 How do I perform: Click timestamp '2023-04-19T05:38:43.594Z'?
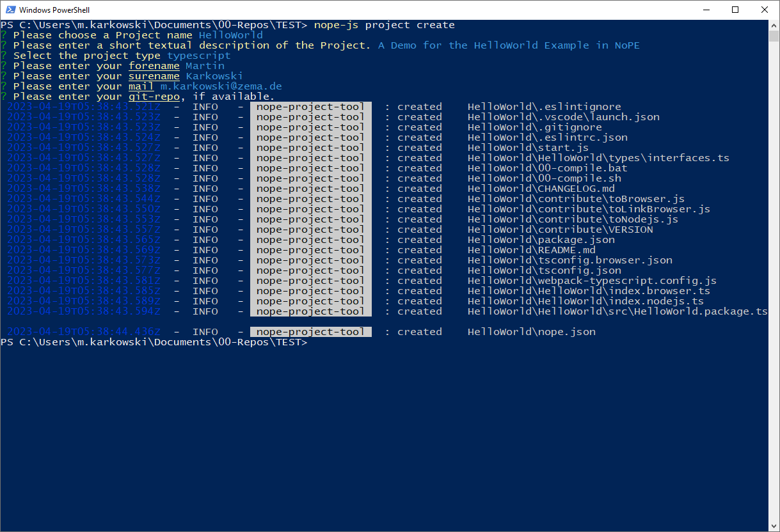click(84, 311)
